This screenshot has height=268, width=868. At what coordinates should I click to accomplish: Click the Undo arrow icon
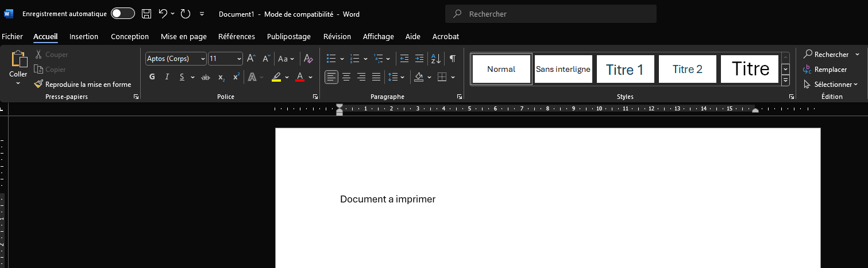[x=163, y=13]
